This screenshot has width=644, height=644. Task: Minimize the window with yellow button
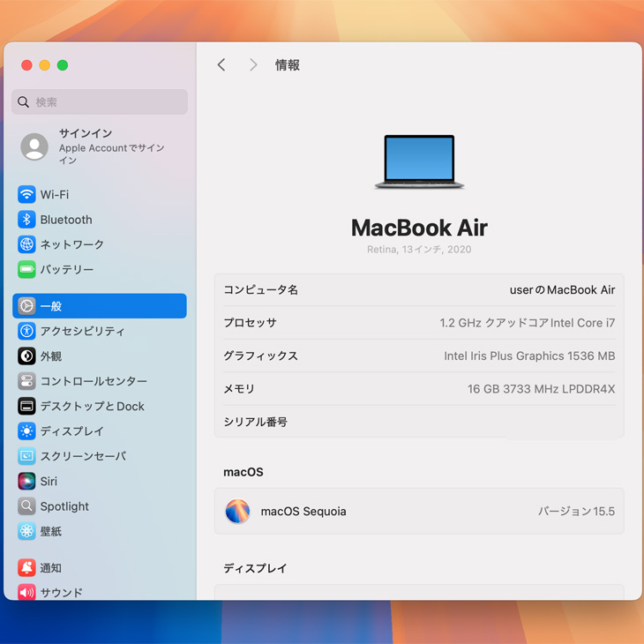pos(45,65)
